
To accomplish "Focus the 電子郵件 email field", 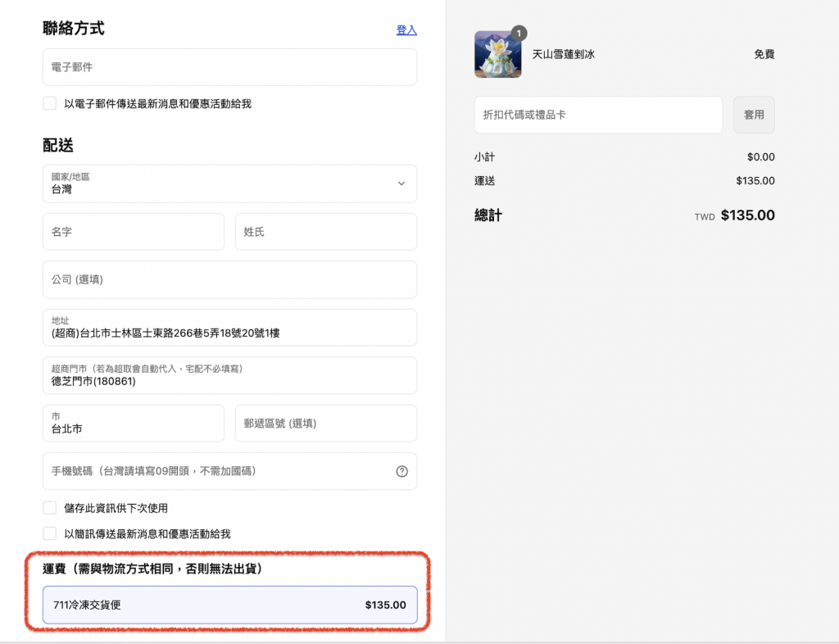I will pyautogui.click(x=229, y=67).
